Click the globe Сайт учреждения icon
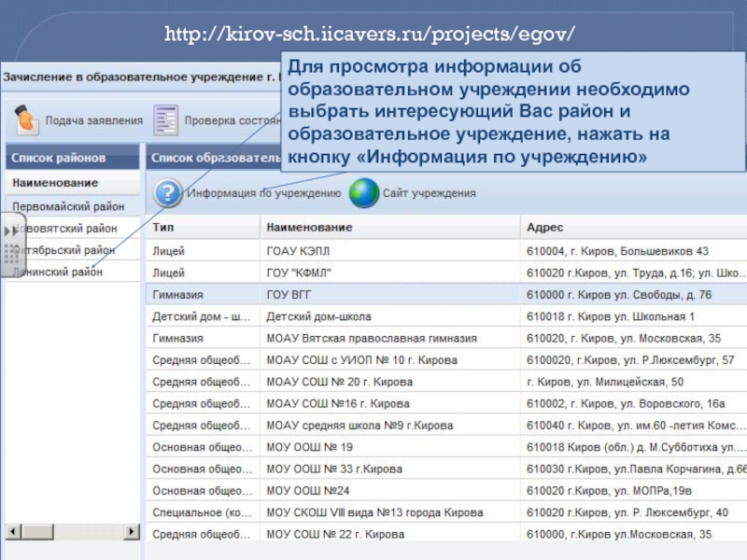 364,193
